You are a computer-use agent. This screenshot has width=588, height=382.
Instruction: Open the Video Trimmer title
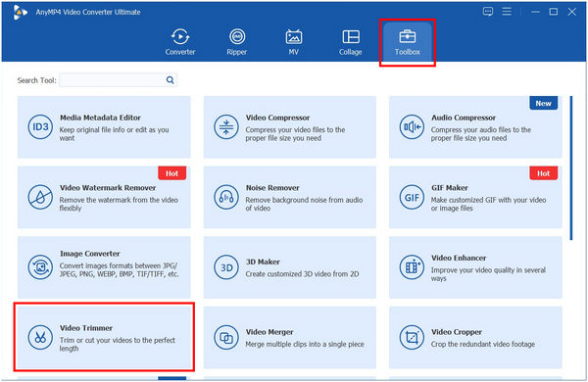tap(86, 328)
